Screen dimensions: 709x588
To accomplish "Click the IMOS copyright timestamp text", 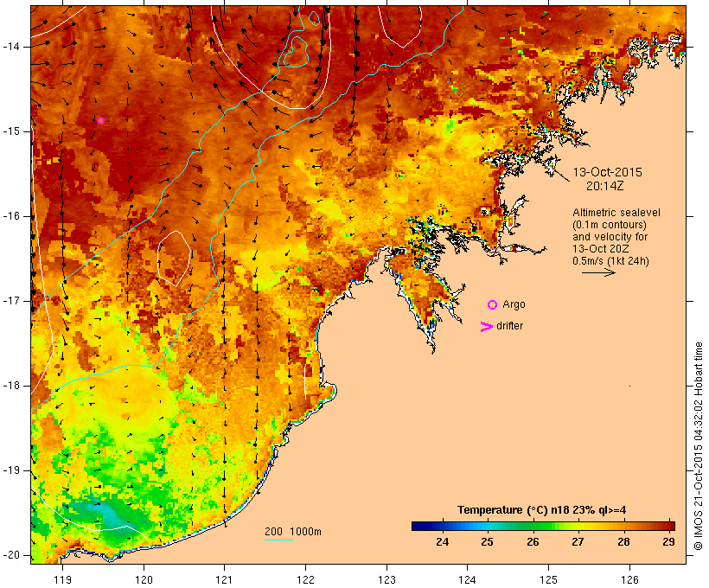I will (x=699, y=446).
